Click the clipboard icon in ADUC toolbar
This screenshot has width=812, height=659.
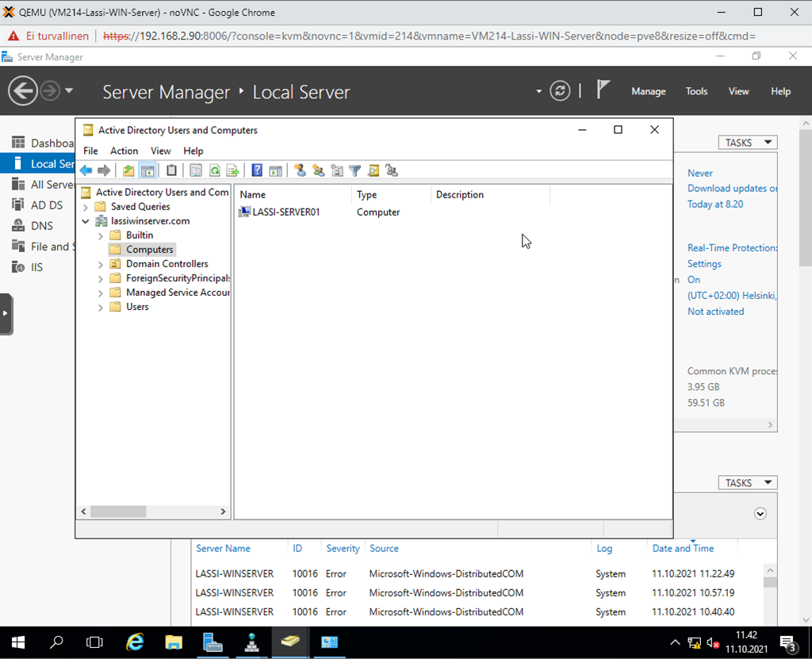coord(171,170)
